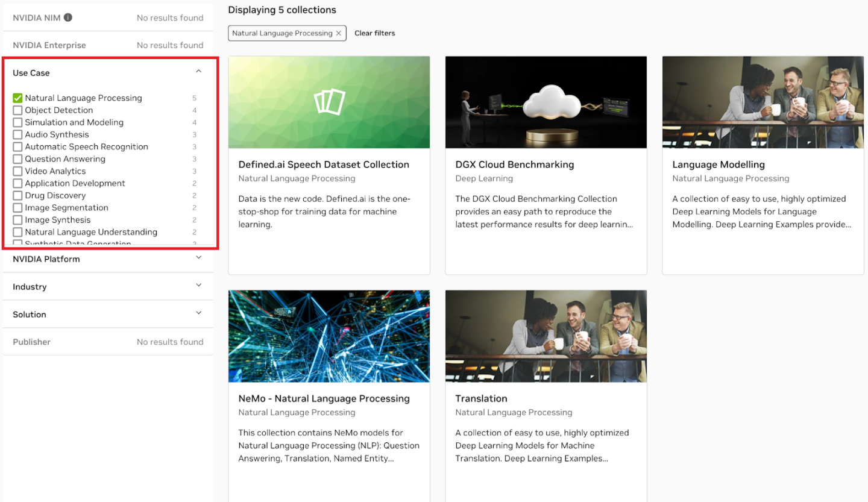Tick Natural Language Understanding checkbox
Viewport: 868px width, 502px height.
[17, 232]
